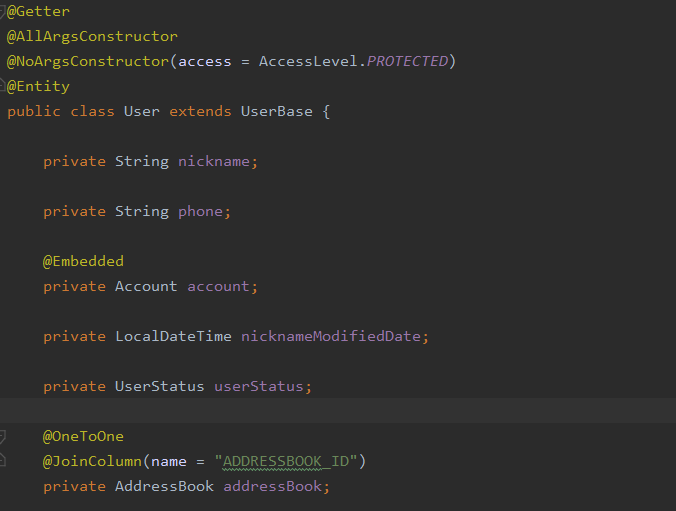Click the nickname field name
The image size is (676, 511).
coord(214,162)
